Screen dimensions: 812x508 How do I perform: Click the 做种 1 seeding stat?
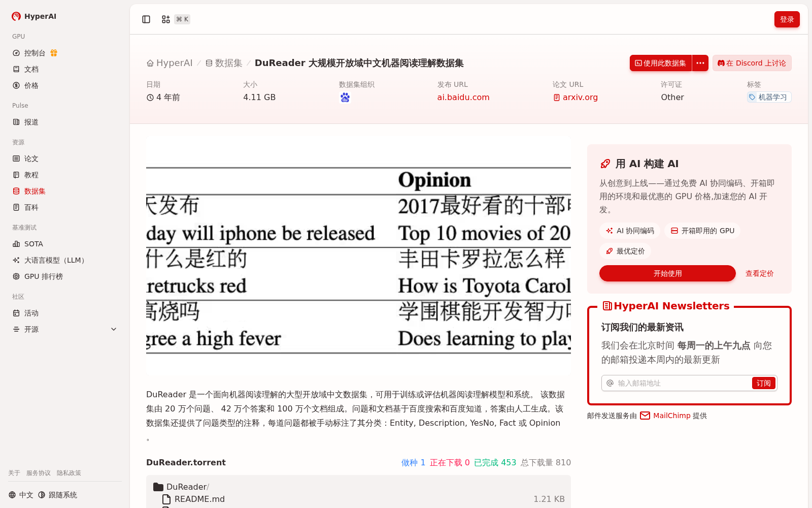coord(413,462)
